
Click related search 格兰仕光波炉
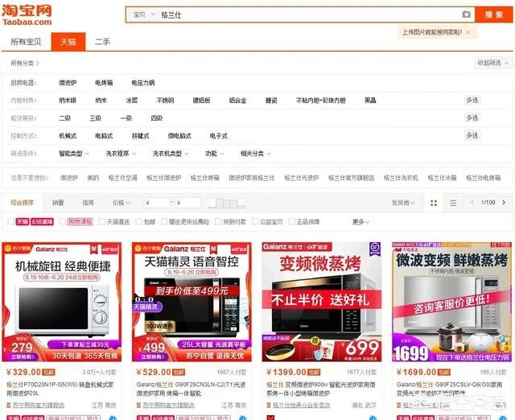click(301, 178)
